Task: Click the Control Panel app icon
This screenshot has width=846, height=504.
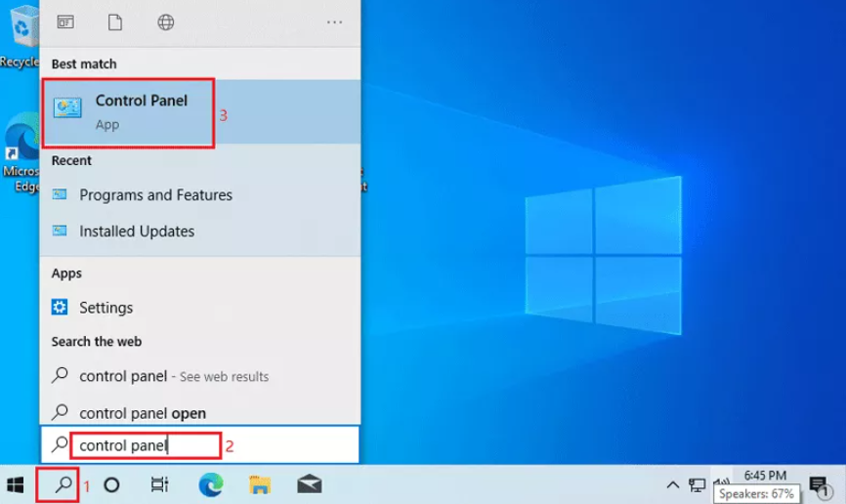Action: 67,107
